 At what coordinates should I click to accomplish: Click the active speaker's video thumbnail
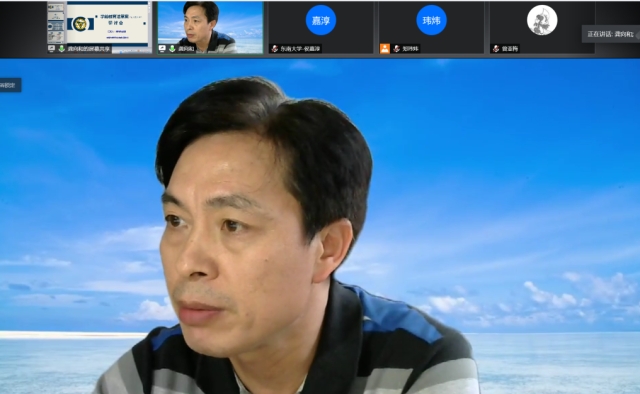click(210, 27)
